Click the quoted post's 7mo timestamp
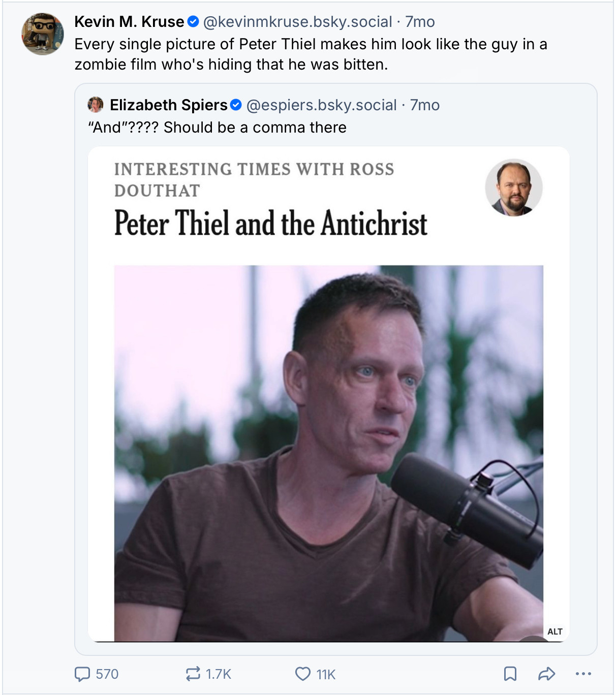 pos(425,105)
